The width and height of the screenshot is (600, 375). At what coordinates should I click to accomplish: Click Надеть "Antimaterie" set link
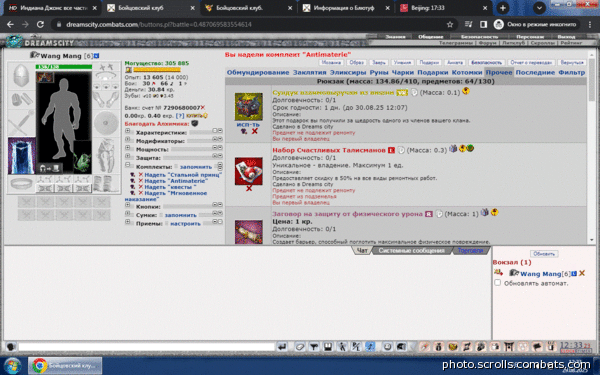[176, 181]
